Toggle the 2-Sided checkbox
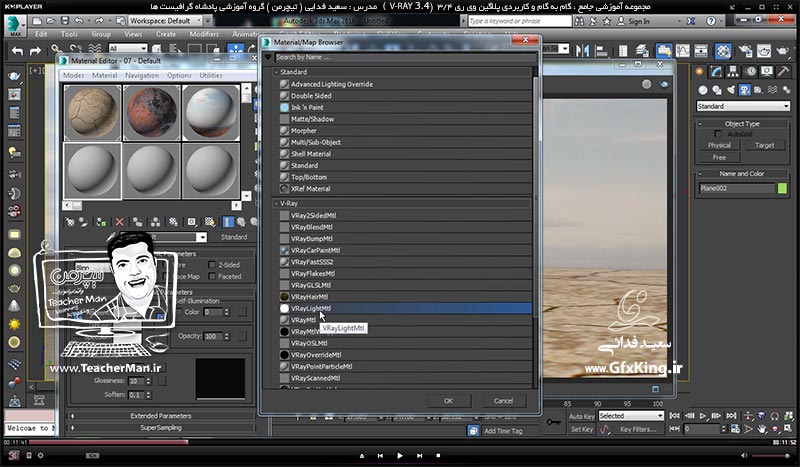Screen dimensions: 800x467 click(212, 265)
